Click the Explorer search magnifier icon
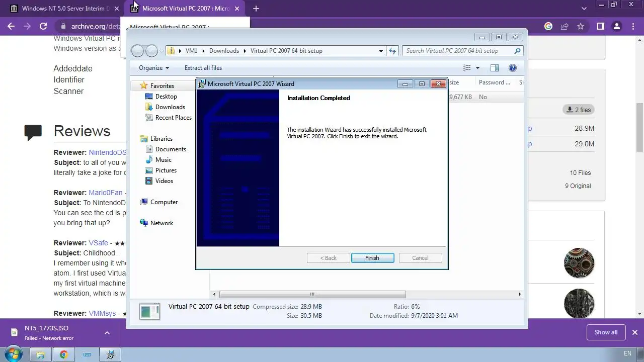The image size is (644, 362). coord(517,51)
